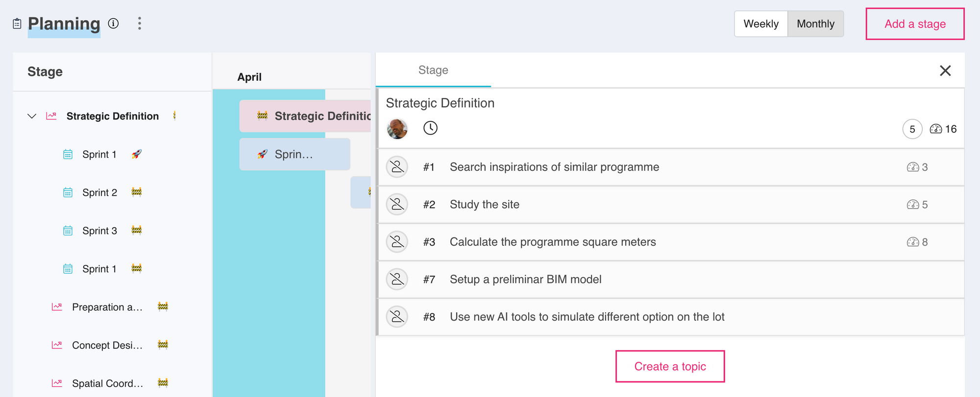Click the construction barrier icon beside Sprint 3
The image size is (980, 397).
137,230
